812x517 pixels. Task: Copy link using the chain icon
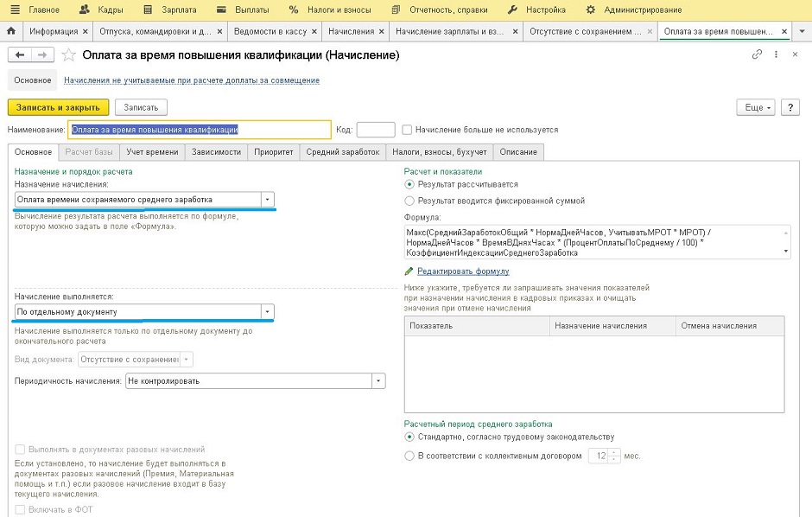coord(757,54)
